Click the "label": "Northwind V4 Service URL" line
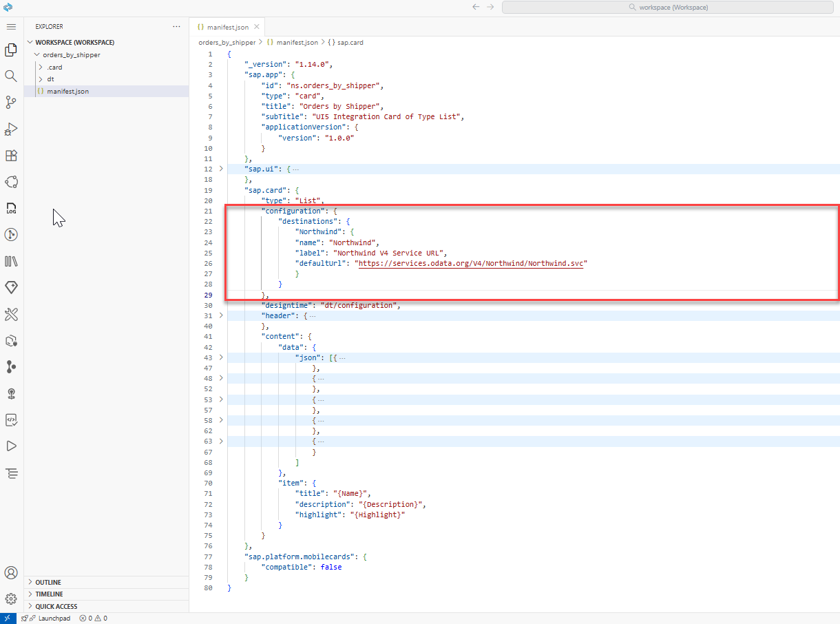This screenshot has width=840, height=624. coord(372,253)
